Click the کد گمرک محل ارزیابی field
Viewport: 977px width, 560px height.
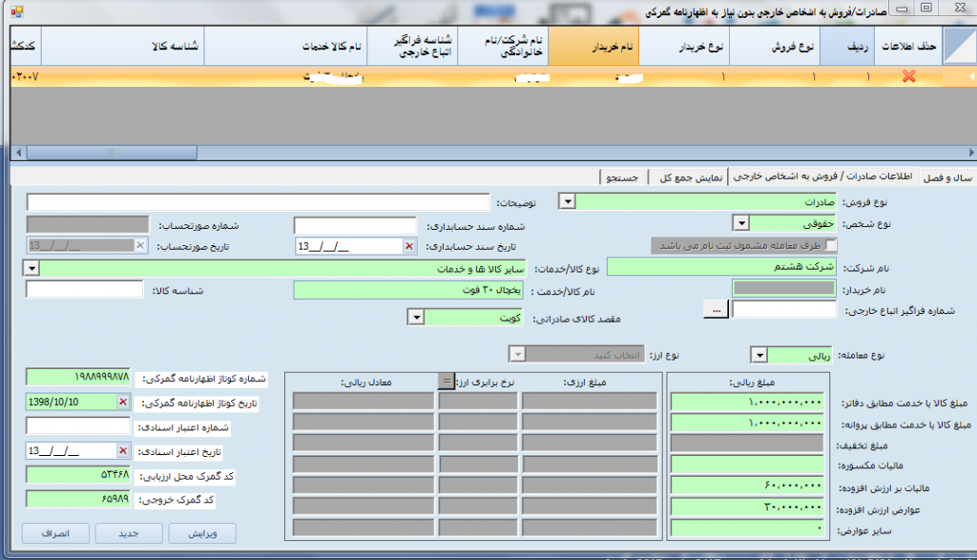(78, 475)
